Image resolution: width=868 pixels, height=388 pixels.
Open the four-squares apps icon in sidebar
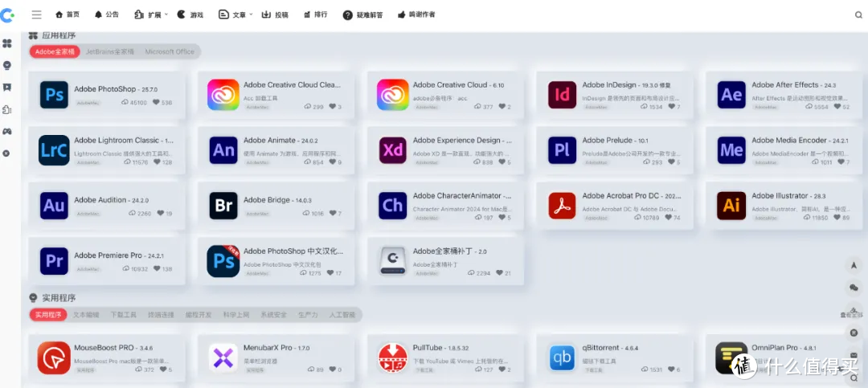tap(7, 43)
